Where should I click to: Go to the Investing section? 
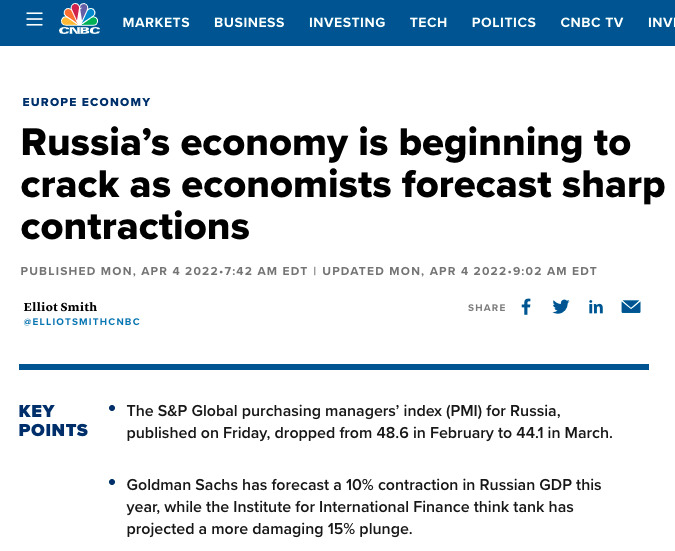[347, 22]
